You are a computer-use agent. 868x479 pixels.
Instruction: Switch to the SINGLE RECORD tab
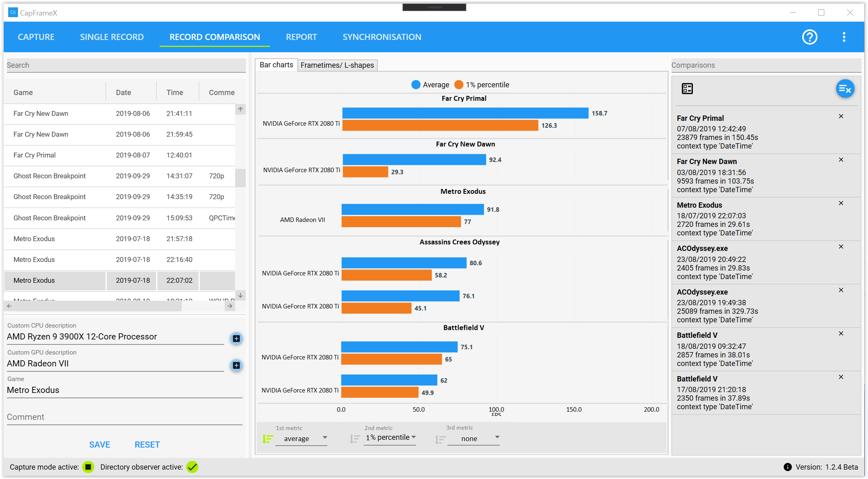112,37
